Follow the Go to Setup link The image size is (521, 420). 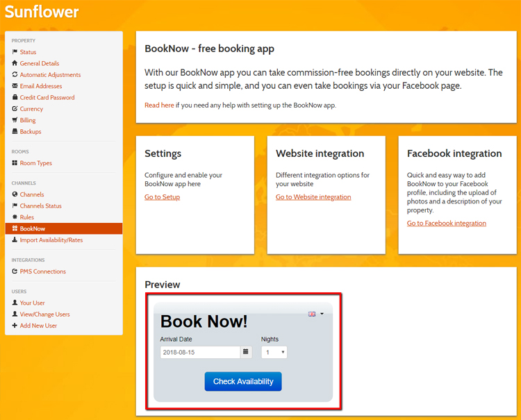(162, 197)
